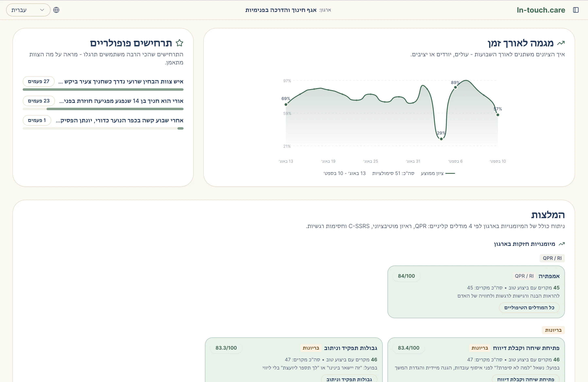Viewport: 588px width, 382px height.
Task: Click the QPR / RI section tag
Action: coord(552,258)
